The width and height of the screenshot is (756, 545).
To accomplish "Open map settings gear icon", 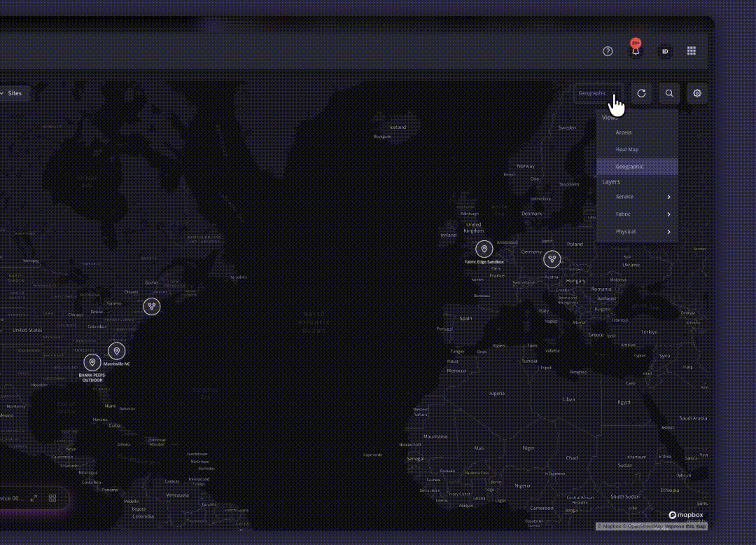I will point(697,93).
